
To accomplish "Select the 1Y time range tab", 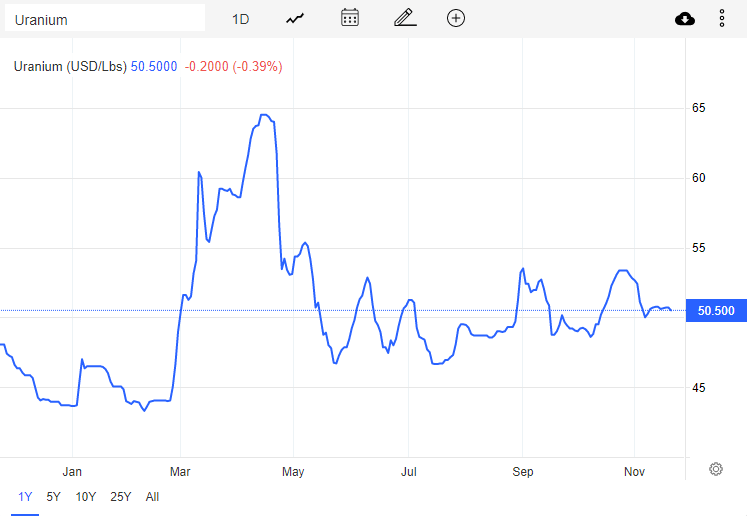I will coord(25,497).
